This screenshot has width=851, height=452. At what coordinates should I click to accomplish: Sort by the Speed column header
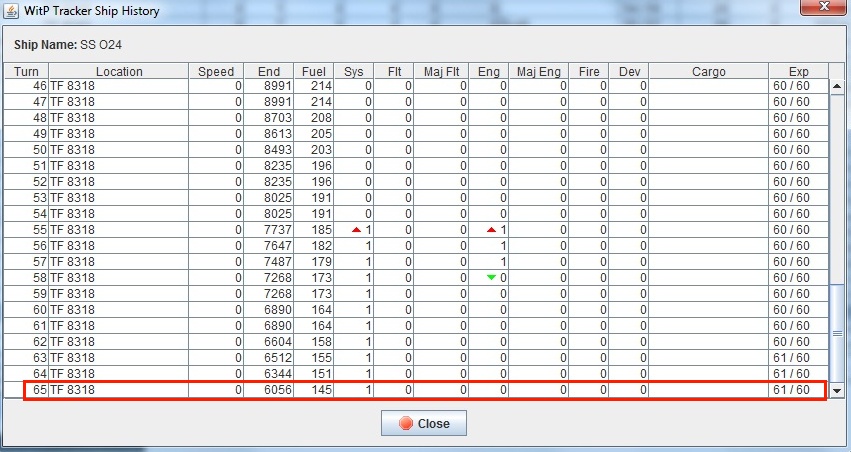216,72
